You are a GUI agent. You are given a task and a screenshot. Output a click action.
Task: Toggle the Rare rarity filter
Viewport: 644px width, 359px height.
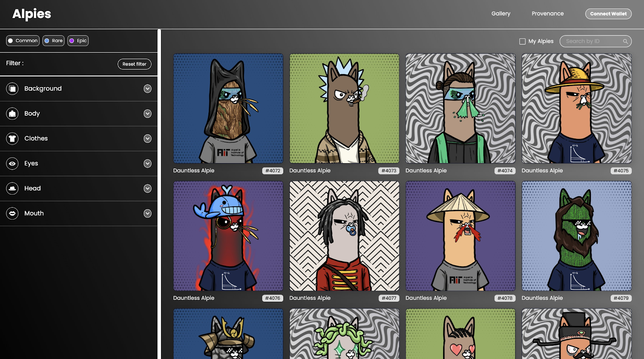tap(54, 41)
